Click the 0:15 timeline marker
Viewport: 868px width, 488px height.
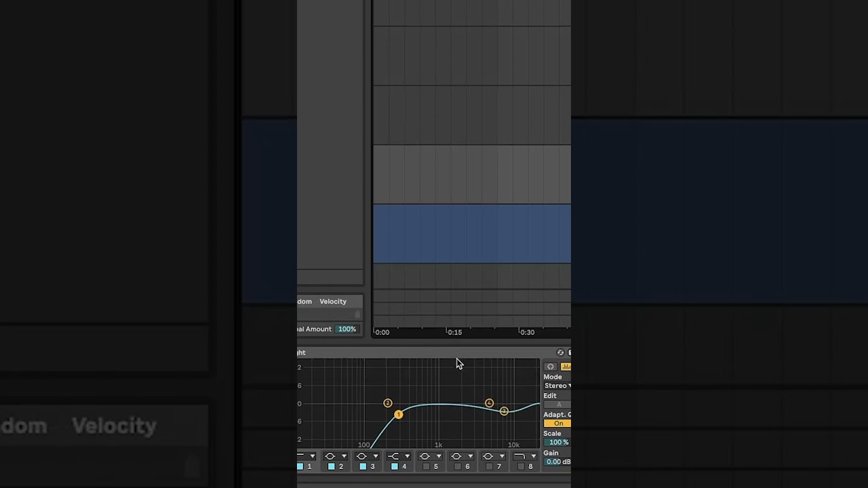(454, 332)
